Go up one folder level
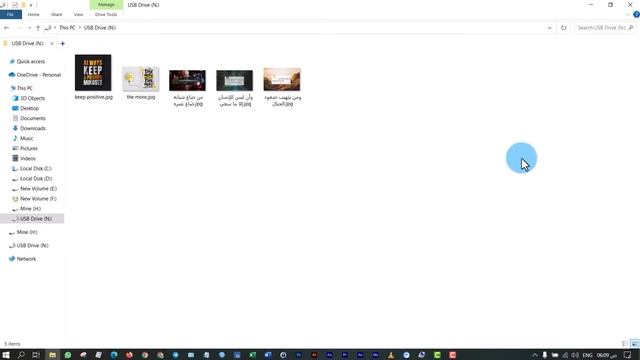Screen dimensions: 640x360 (38, 28)
